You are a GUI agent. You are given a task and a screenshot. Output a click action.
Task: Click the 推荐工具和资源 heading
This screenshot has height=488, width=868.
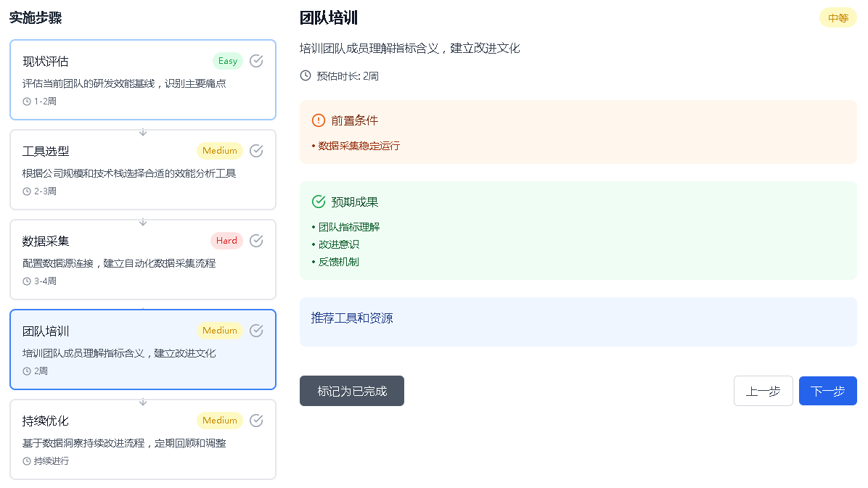coord(352,318)
